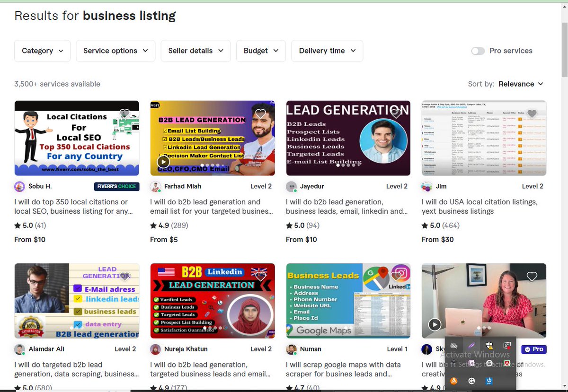Expand Service options filter
Viewport: 568px width, 392px height.
coord(115,51)
